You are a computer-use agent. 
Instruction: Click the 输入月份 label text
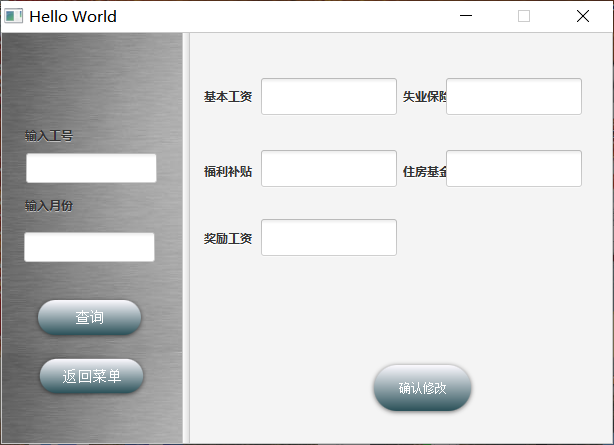(x=49, y=206)
